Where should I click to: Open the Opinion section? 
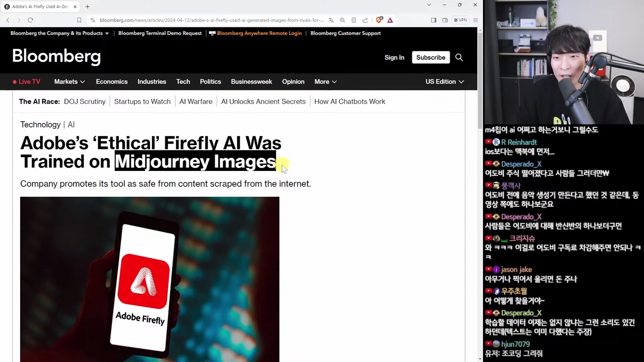(293, 82)
